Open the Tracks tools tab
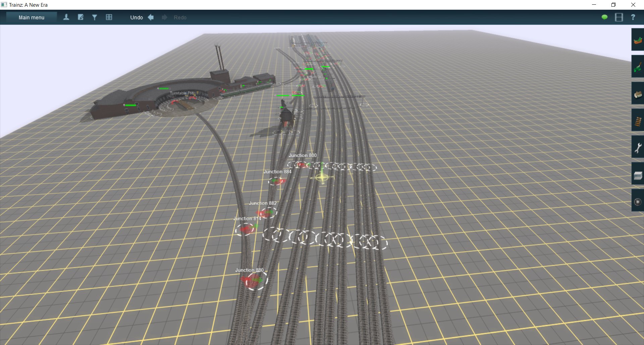 coord(638,120)
